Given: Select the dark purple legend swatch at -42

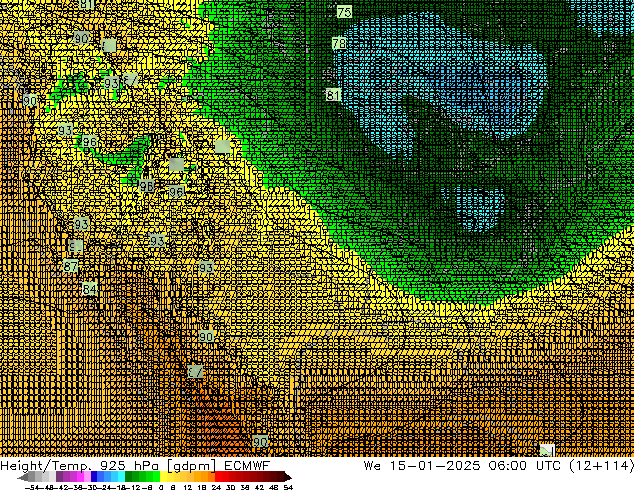Looking at the screenshot, I should [59, 477].
